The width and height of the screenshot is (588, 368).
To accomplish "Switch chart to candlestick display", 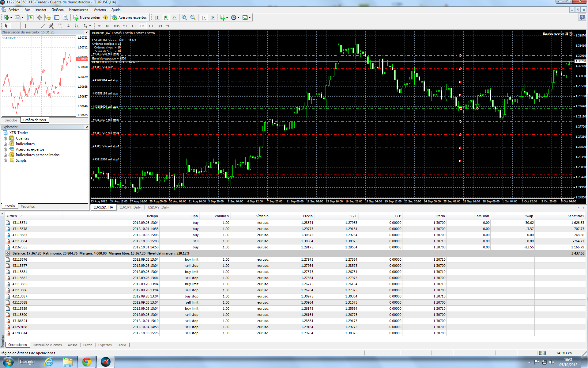I will 166,17.
